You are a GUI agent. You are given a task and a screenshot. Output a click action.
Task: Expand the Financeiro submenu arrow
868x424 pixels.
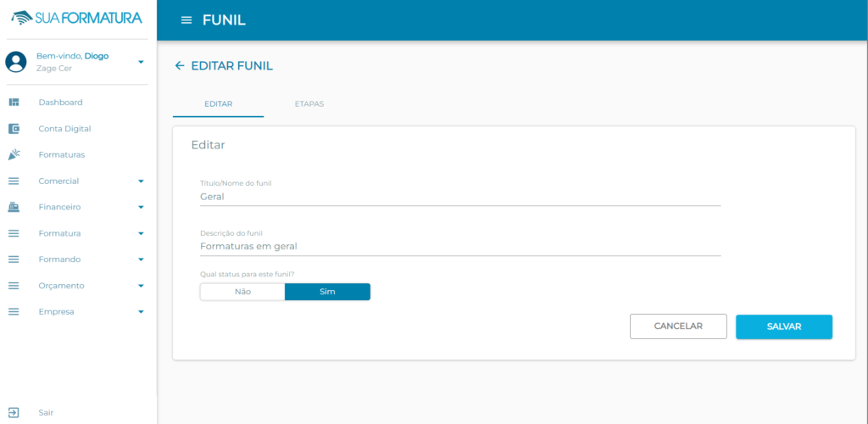point(141,207)
